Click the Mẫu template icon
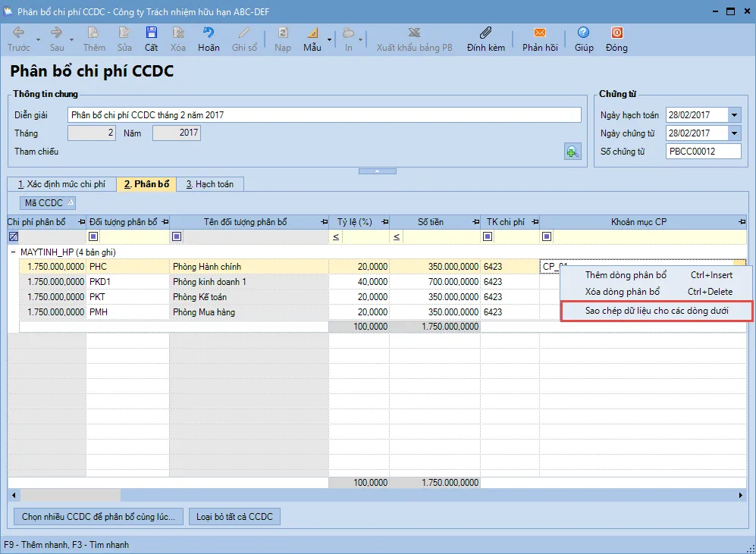 (x=312, y=33)
